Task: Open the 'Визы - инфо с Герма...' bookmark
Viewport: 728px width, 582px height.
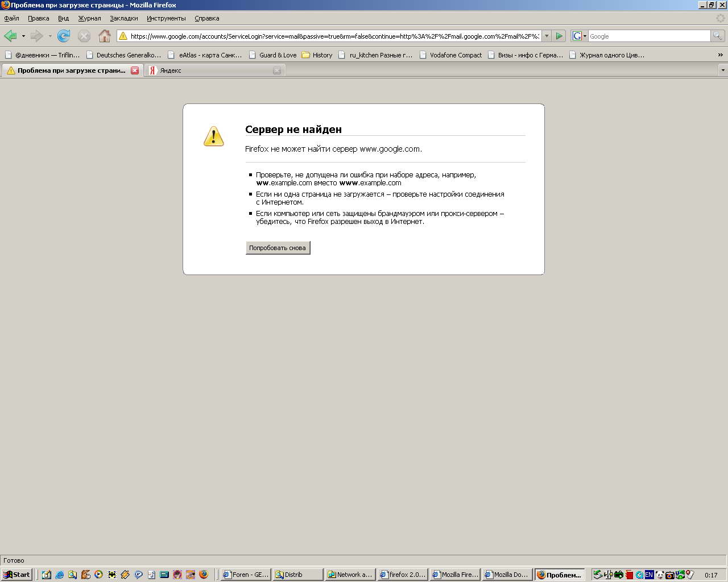Action: pos(526,55)
